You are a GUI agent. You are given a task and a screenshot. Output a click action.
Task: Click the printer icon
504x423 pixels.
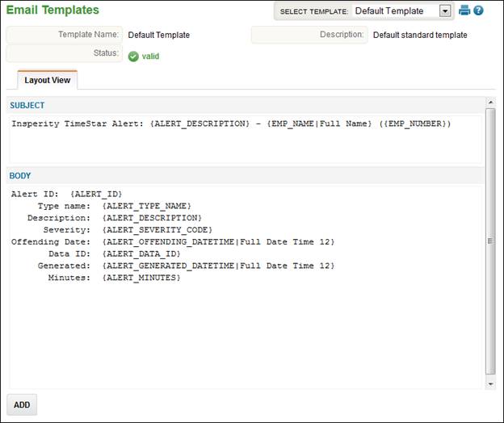coord(464,10)
